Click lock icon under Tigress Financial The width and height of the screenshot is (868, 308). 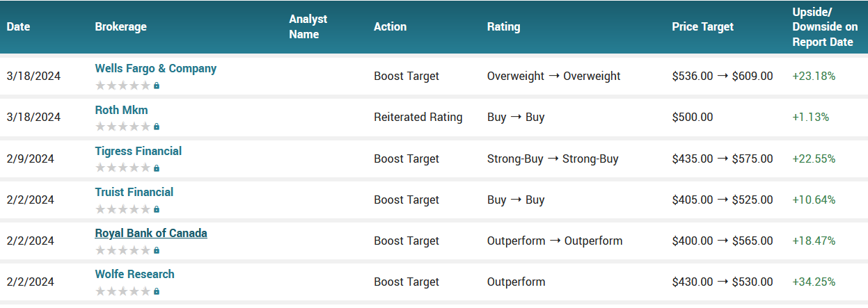(x=157, y=168)
